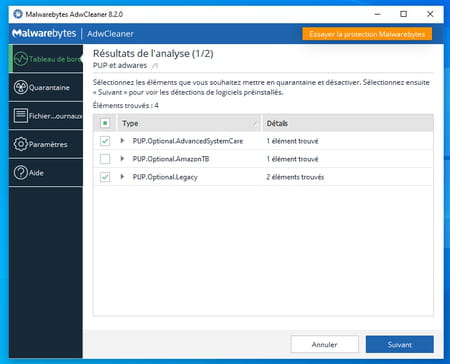This screenshot has height=364, width=450.
Task: Click the Paramètres gear icon
Action: pos(21,144)
